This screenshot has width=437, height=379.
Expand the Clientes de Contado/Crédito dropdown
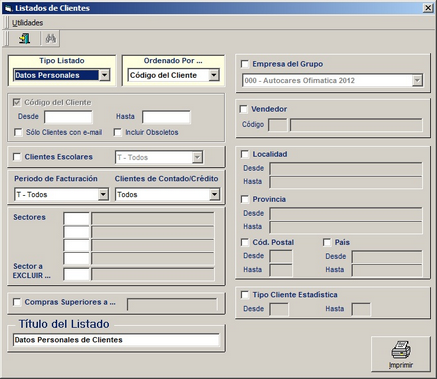(215, 194)
